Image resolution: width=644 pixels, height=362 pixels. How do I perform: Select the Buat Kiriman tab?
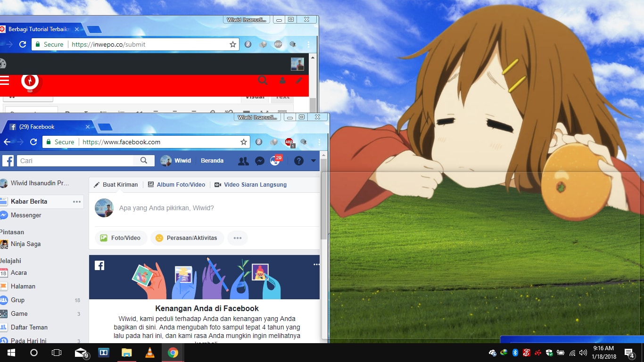[116, 185]
